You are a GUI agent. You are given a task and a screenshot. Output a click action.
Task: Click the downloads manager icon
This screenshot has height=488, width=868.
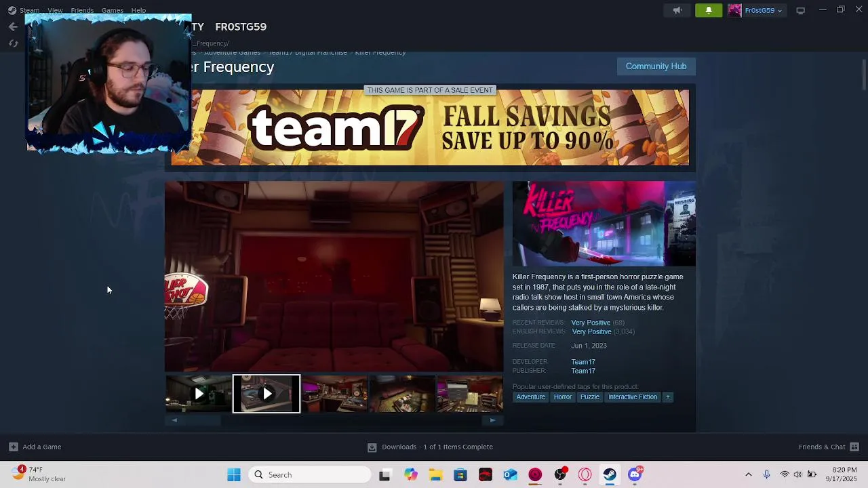pos(372,447)
